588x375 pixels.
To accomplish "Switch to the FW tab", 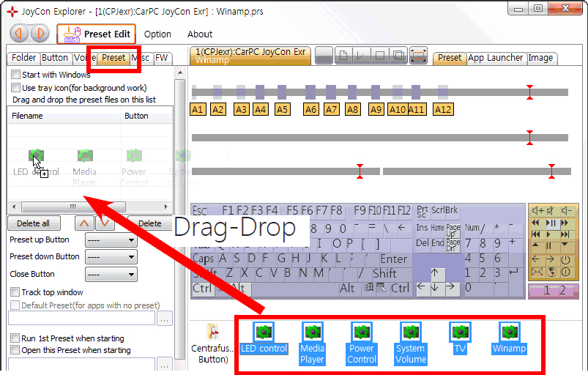I will (x=162, y=58).
